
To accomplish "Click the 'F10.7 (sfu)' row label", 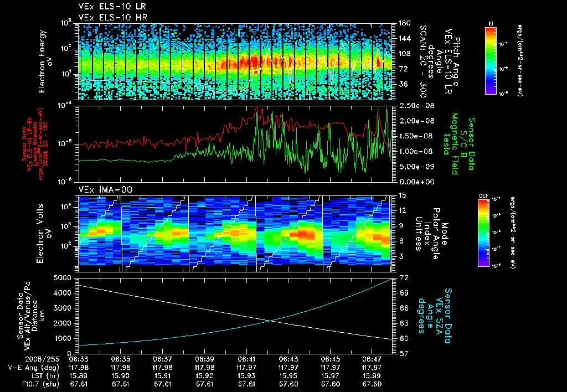I will [x=40, y=384].
